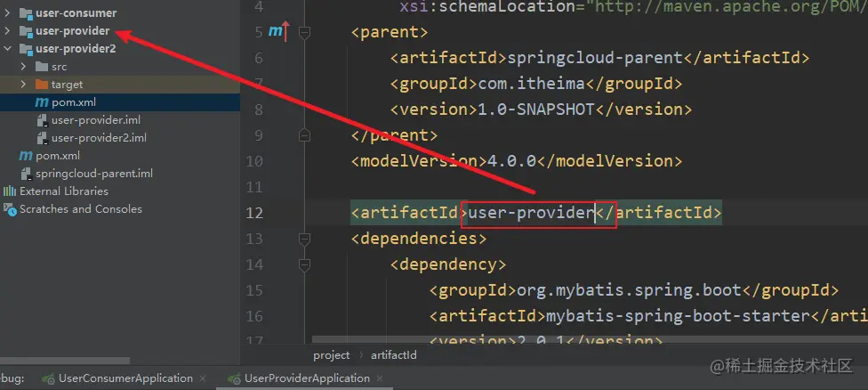This screenshot has height=390, width=868.
Task: Click Maven icon of selected pom.xml
Action: (x=42, y=102)
